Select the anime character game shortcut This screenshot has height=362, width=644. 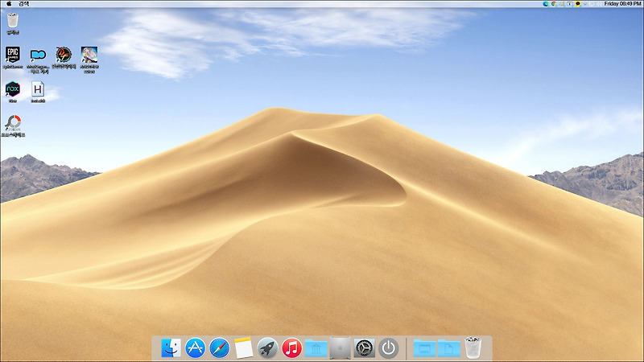click(x=89, y=60)
